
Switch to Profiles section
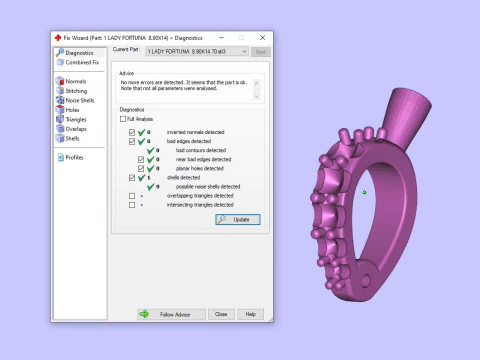click(x=74, y=157)
